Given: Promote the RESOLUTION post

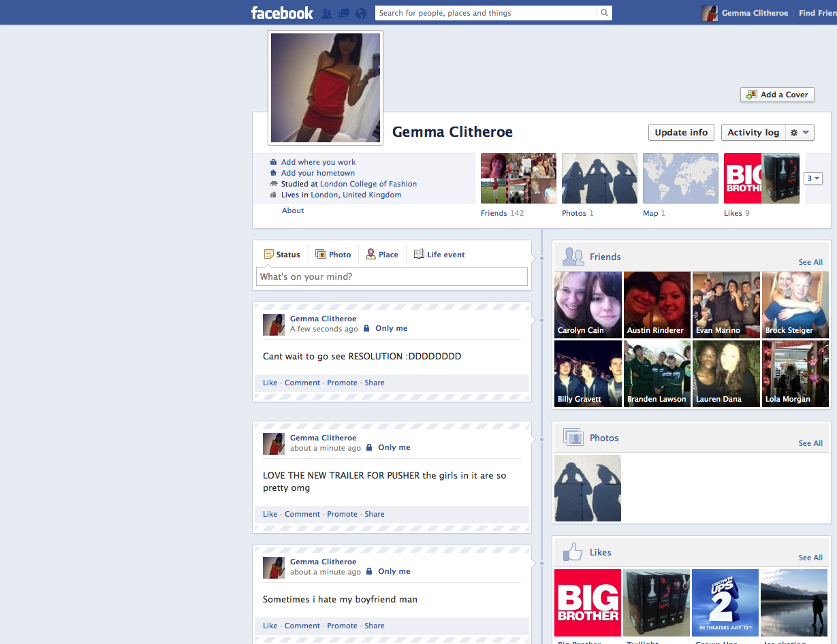Looking at the screenshot, I should point(342,383).
